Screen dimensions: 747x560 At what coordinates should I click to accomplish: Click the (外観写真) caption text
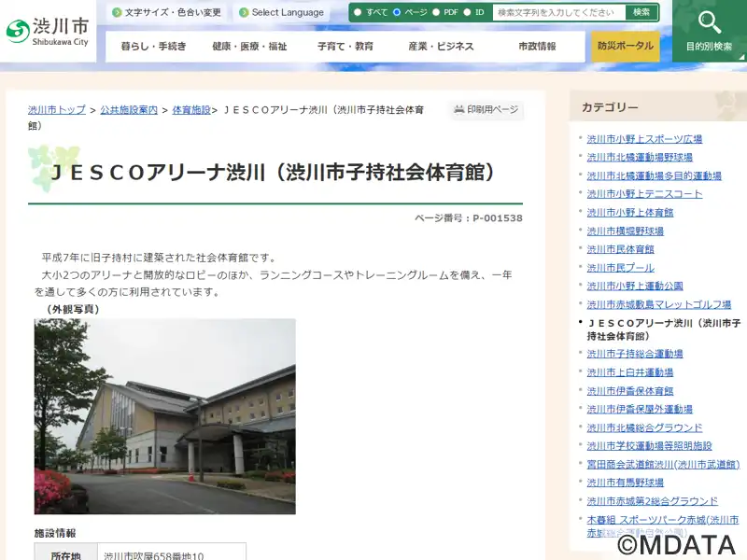73,310
